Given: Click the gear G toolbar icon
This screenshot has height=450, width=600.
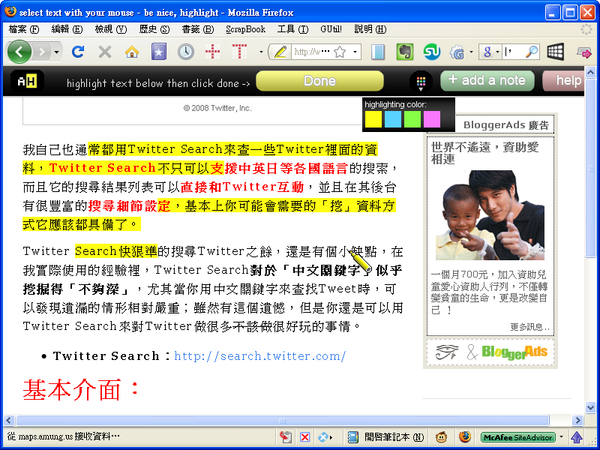Looking at the screenshot, I should tap(457, 52).
